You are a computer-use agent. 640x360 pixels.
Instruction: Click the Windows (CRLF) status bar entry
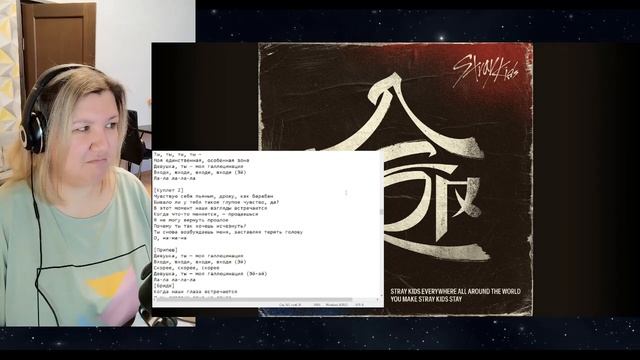click(x=337, y=305)
